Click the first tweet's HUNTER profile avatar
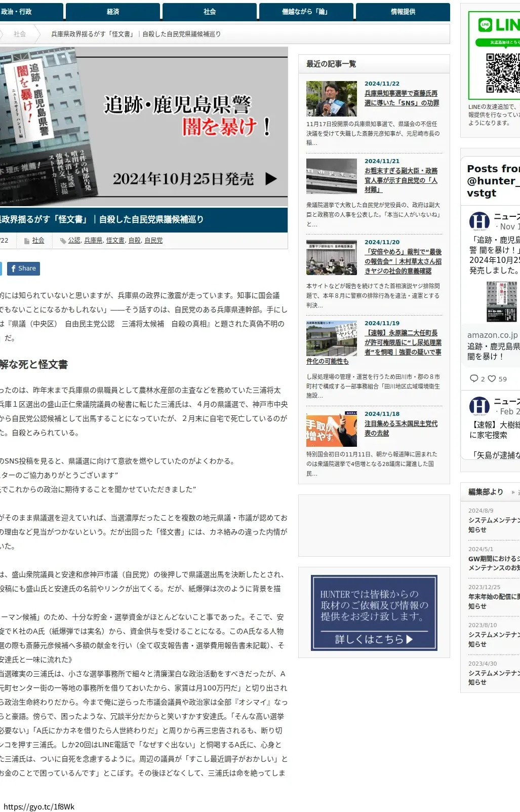Viewport: 520px width, 812px height. (479, 221)
